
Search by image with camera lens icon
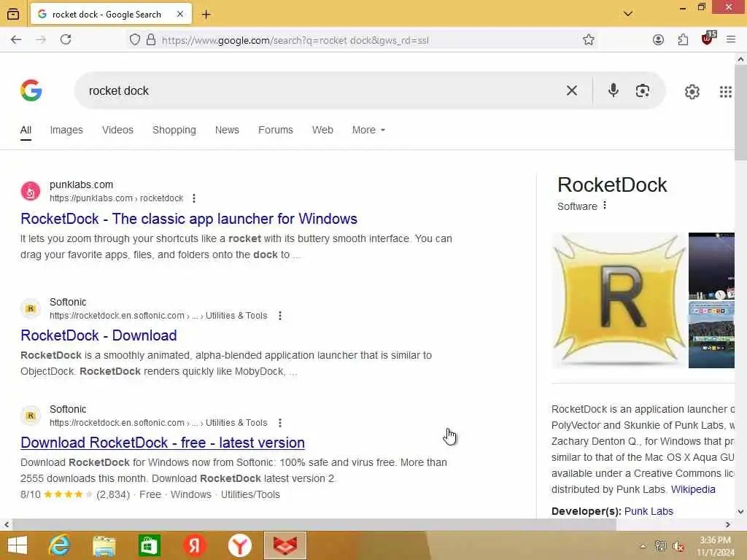click(642, 90)
